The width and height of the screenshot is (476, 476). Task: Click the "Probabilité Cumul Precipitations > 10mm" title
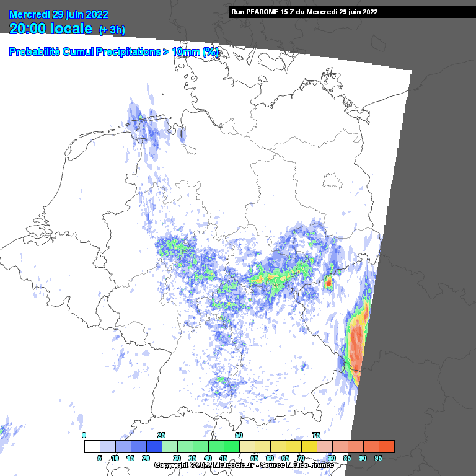point(113,52)
